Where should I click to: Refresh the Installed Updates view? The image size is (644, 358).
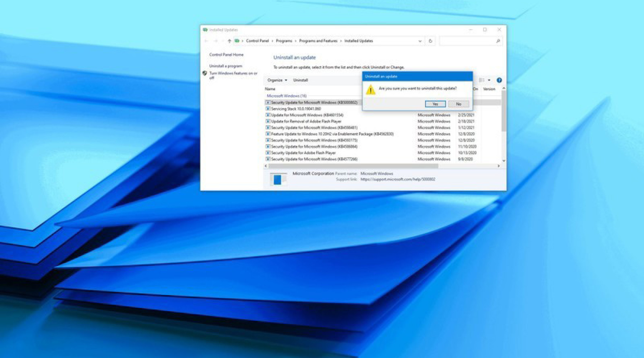click(x=430, y=41)
